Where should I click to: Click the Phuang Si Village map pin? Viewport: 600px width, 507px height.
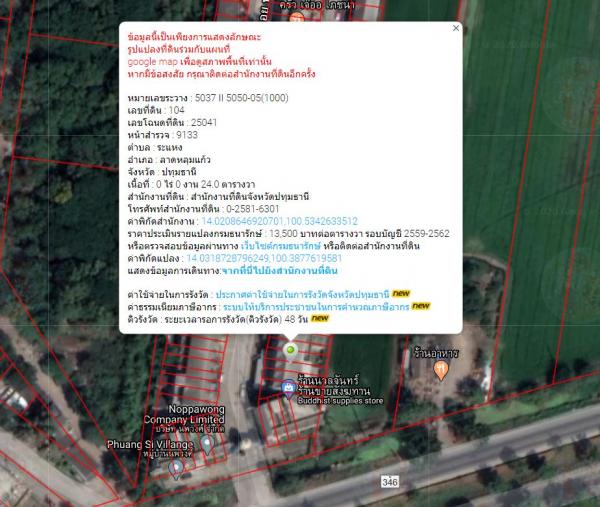[176, 467]
